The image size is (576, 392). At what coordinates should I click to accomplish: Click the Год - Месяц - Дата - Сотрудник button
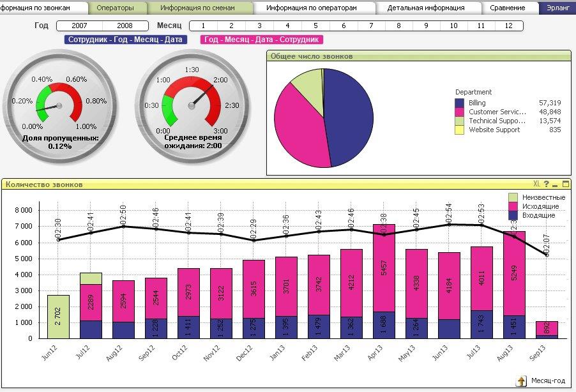[262, 40]
